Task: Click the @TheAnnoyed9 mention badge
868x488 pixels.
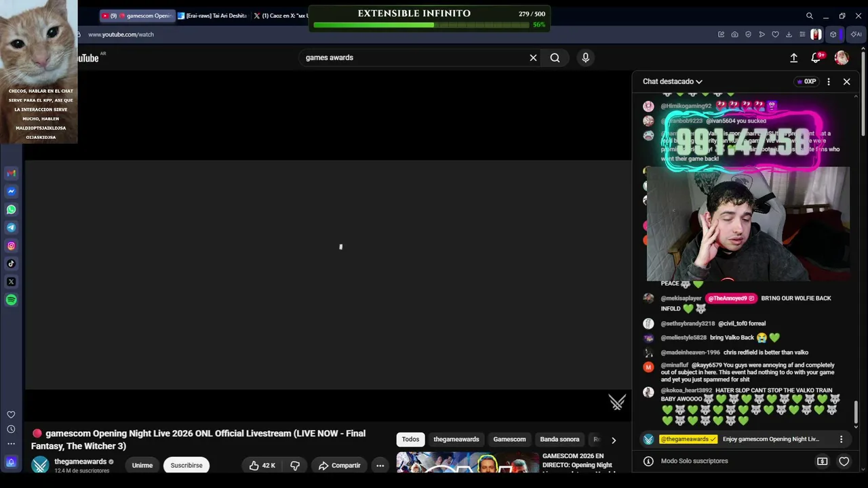Action: [731, 298]
